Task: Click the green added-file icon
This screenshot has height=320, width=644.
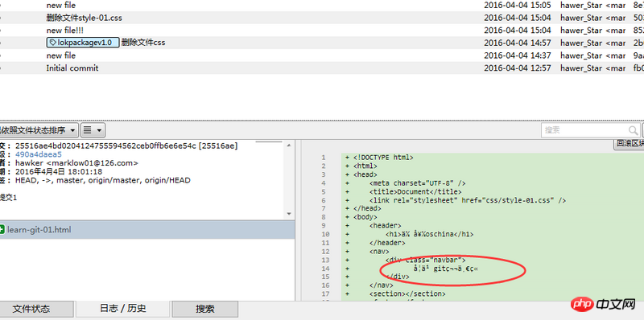Action: click(x=2, y=230)
